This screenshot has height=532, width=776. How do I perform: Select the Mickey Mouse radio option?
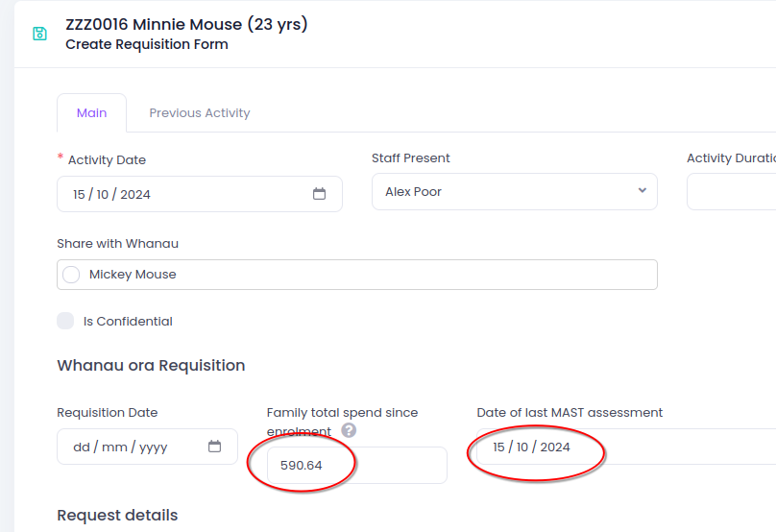click(71, 275)
